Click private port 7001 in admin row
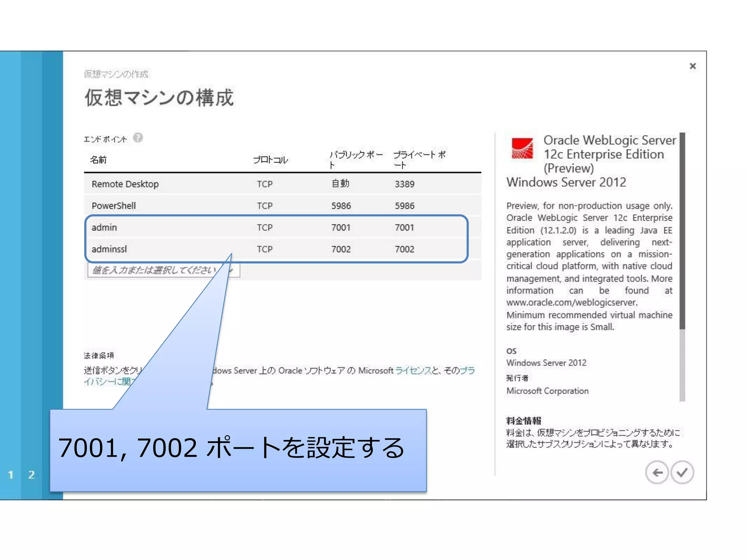 tap(405, 227)
